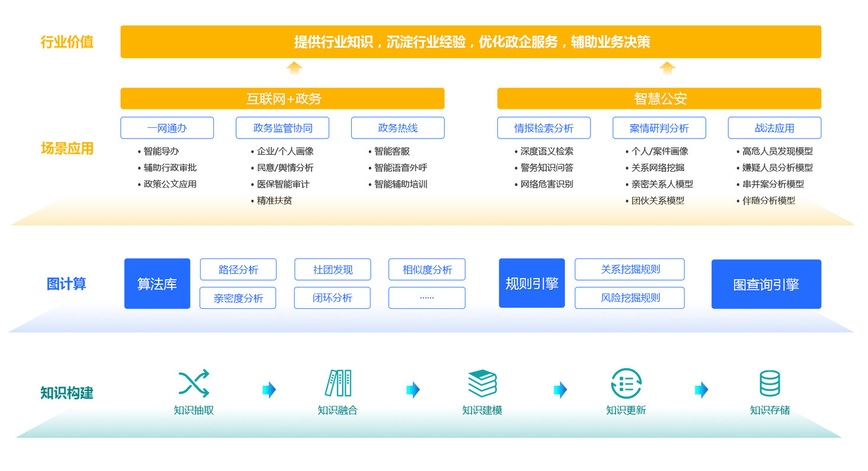
Task: Select the 路径分析 algorithm box
Action: pyautogui.click(x=238, y=270)
